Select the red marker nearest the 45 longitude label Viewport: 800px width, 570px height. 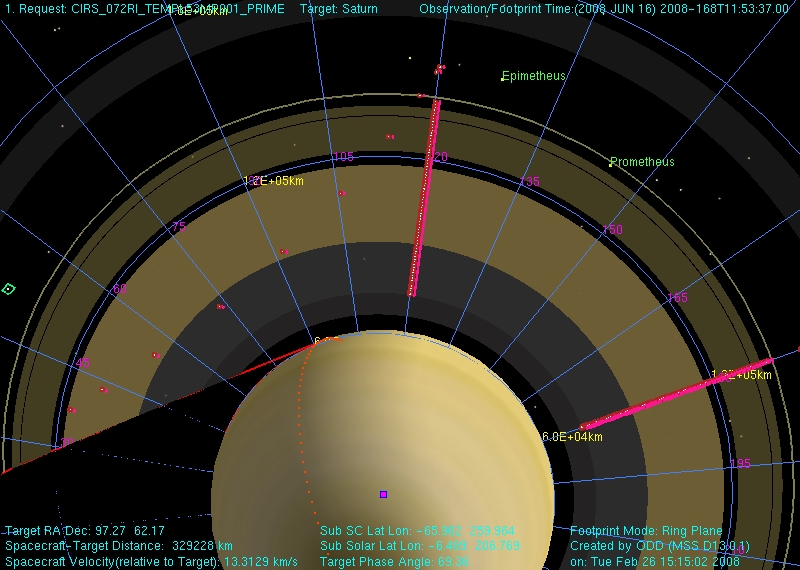pos(103,390)
